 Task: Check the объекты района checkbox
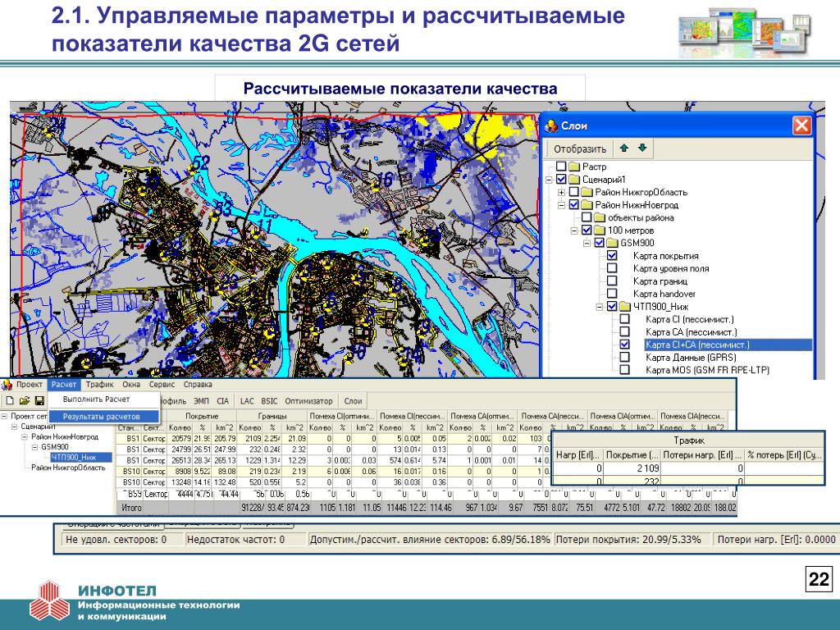(587, 217)
